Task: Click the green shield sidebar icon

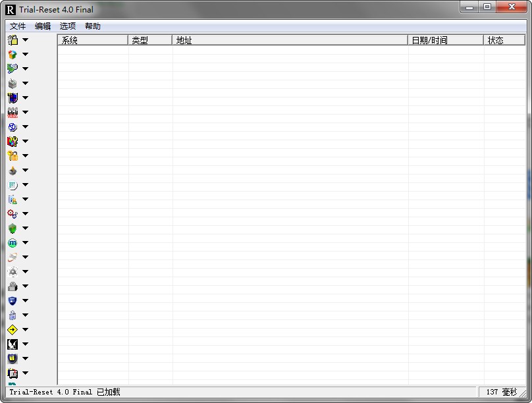Action: point(13,228)
